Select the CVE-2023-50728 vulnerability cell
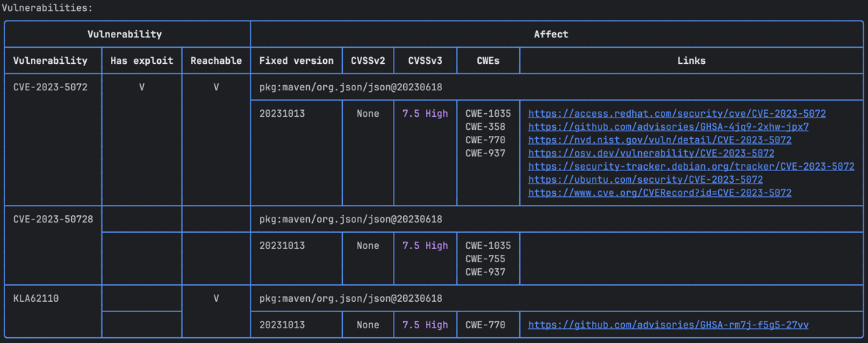This screenshot has height=343, width=868. pyautogui.click(x=53, y=219)
